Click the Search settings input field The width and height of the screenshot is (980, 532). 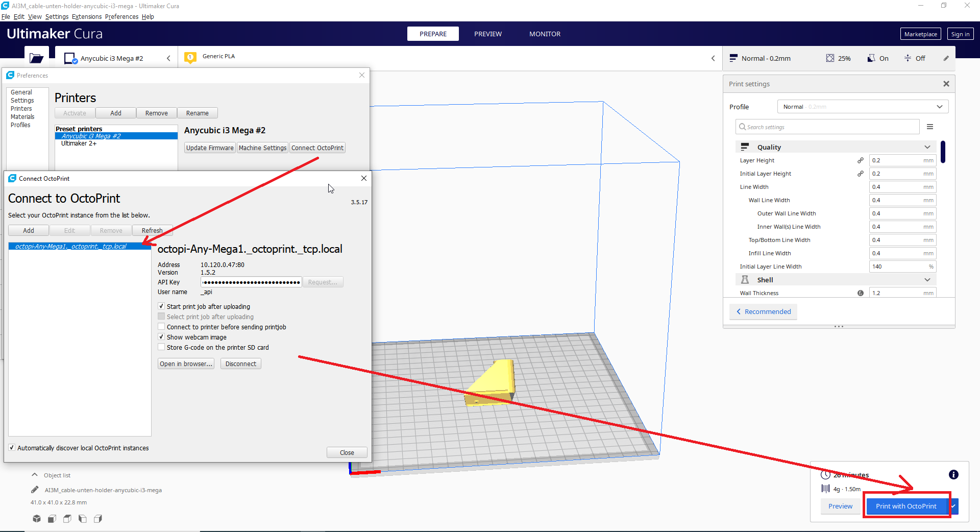click(827, 126)
